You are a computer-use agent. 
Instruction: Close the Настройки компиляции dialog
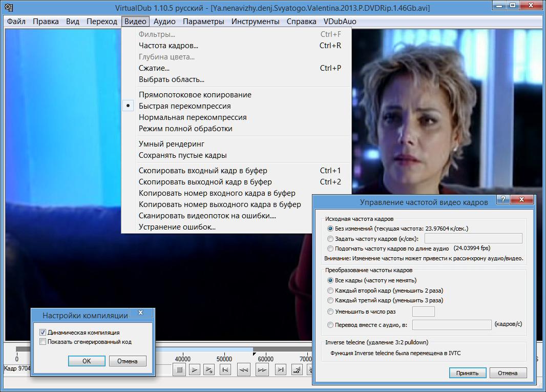[141, 312]
